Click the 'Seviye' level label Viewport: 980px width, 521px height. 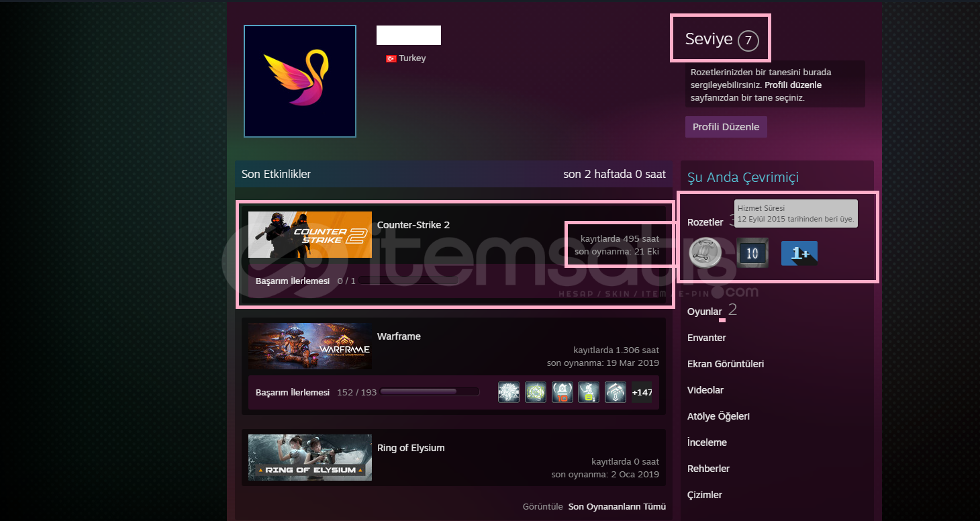click(709, 40)
